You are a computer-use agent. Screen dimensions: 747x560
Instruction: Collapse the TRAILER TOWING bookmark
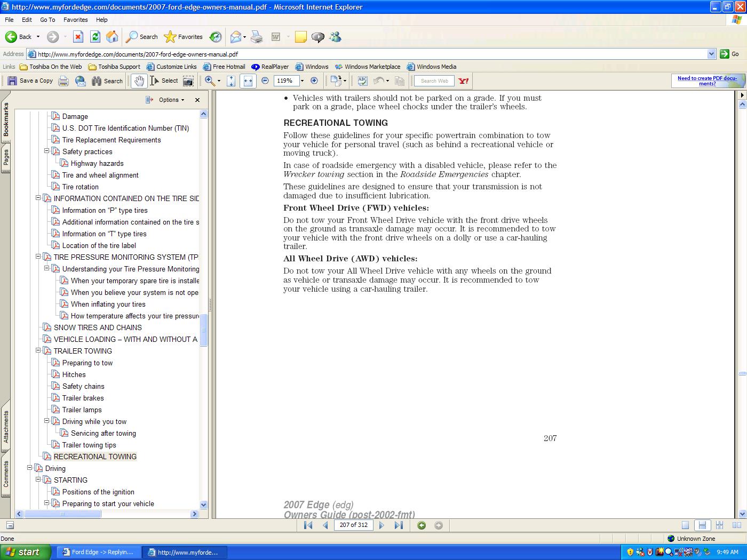pos(38,351)
